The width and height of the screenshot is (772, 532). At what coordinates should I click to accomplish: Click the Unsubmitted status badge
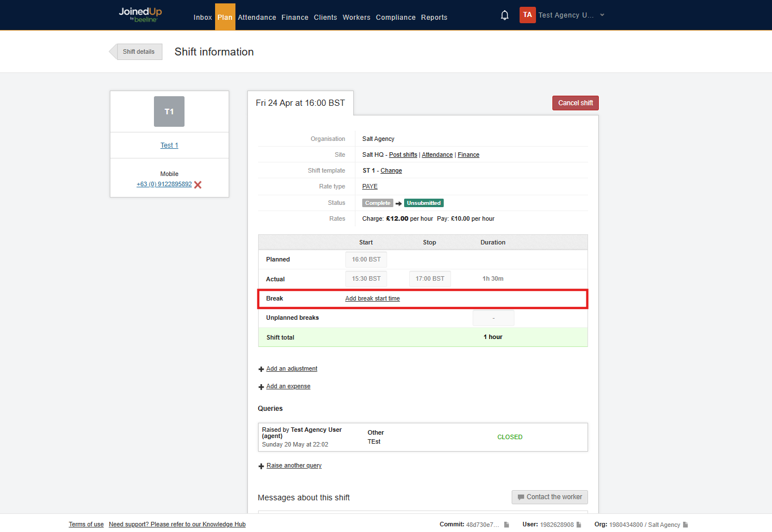423,203
